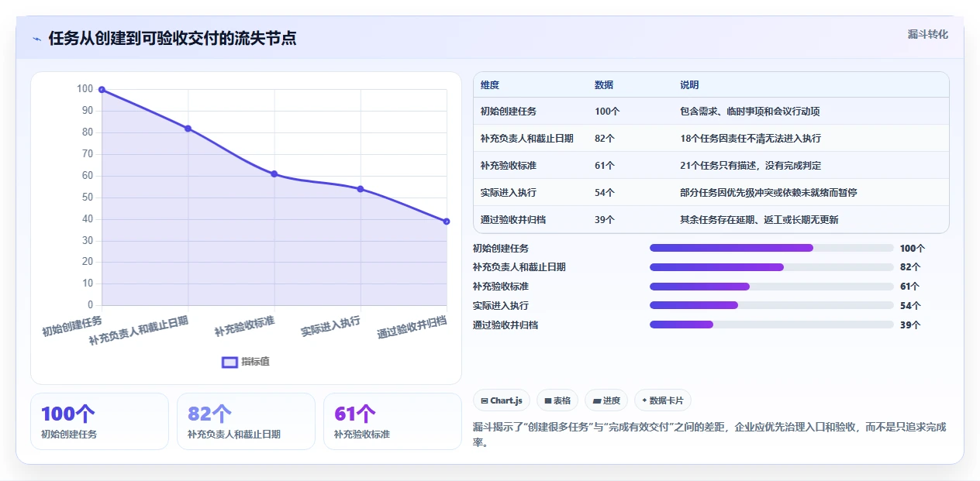The image size is (980, 481).
Task: Select table cell 实际进入执行
Action: tap(509, 193)
